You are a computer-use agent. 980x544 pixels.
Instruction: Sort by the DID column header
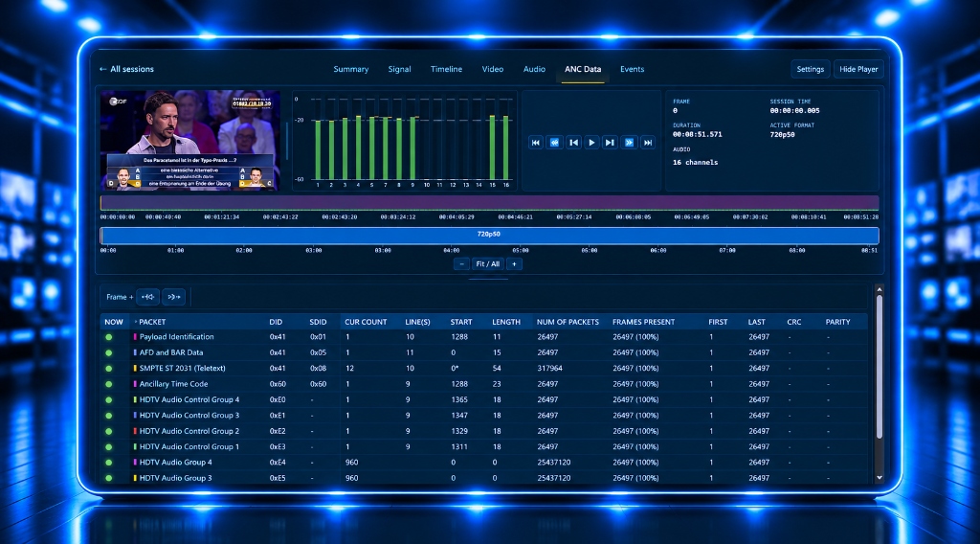click(x=276, y=322)
